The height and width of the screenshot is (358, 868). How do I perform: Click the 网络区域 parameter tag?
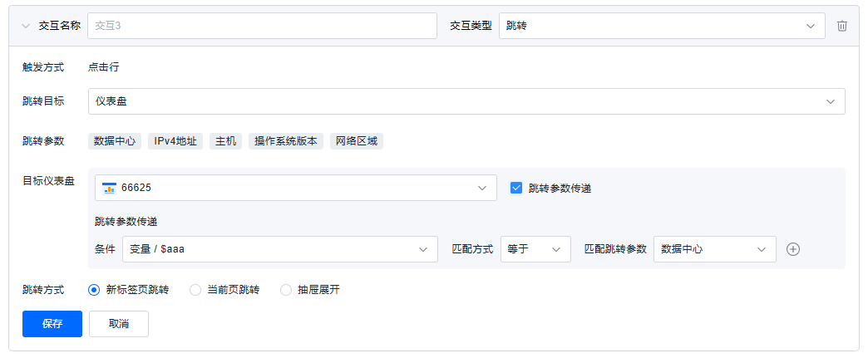click(357, 141)
